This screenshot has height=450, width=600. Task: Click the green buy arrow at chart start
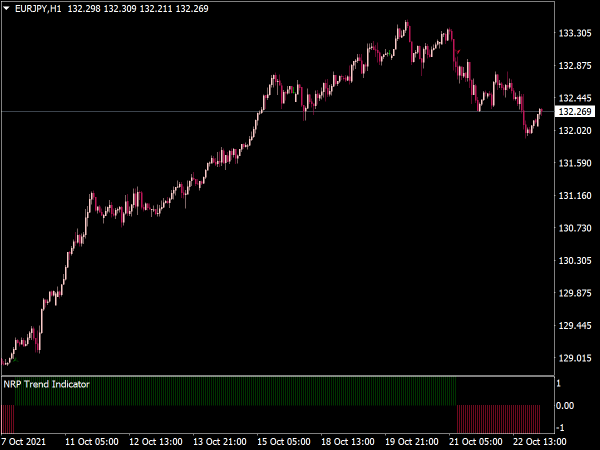tap(15, 359)
